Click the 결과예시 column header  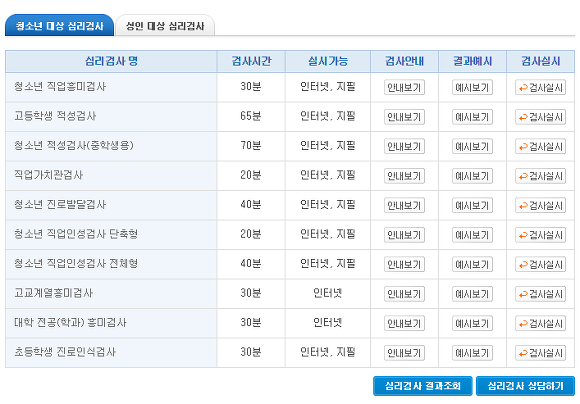472,61
